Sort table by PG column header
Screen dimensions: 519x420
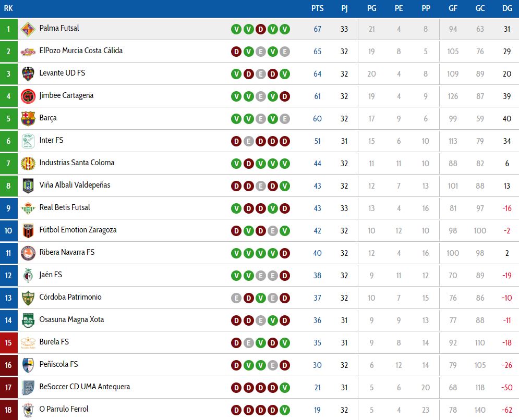(x=372, y=8)
